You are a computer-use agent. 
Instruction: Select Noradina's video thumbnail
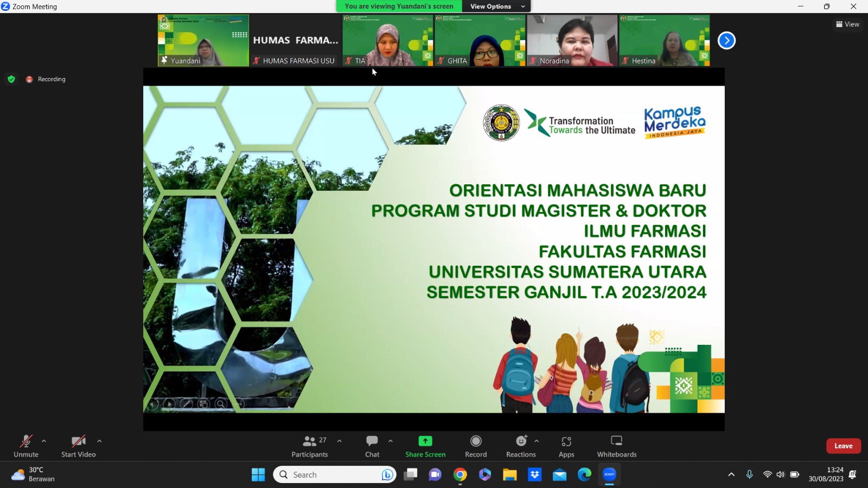tap(572, 41)
